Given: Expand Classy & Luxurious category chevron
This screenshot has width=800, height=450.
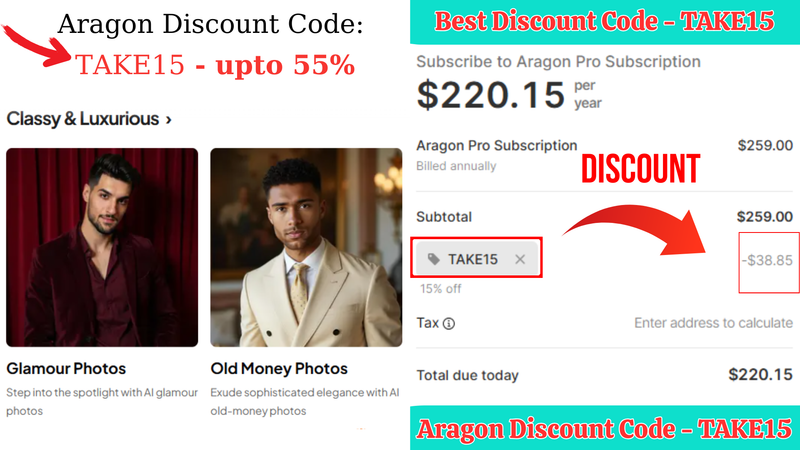Looking at the screenshot, I should 168,120.
